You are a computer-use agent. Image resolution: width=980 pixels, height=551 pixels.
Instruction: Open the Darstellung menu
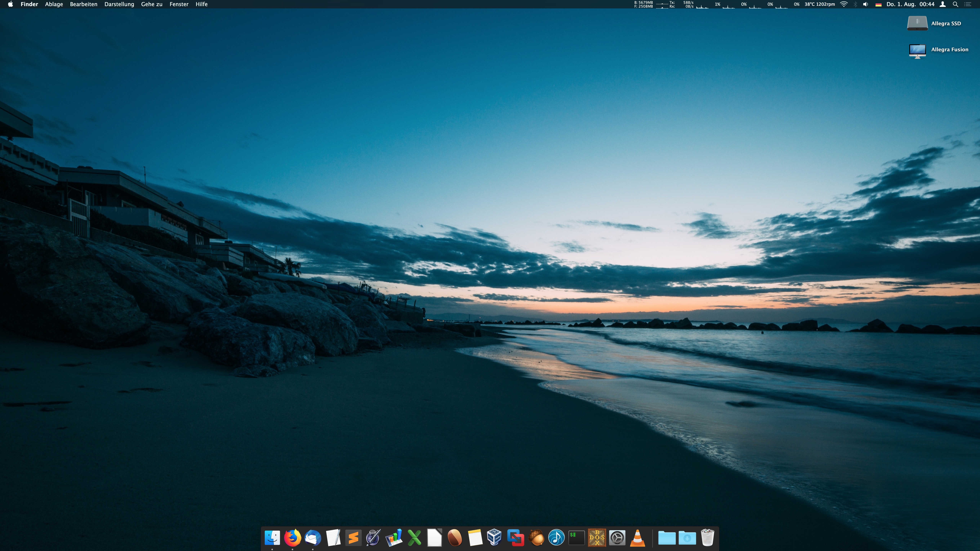(x=119, y=4)
